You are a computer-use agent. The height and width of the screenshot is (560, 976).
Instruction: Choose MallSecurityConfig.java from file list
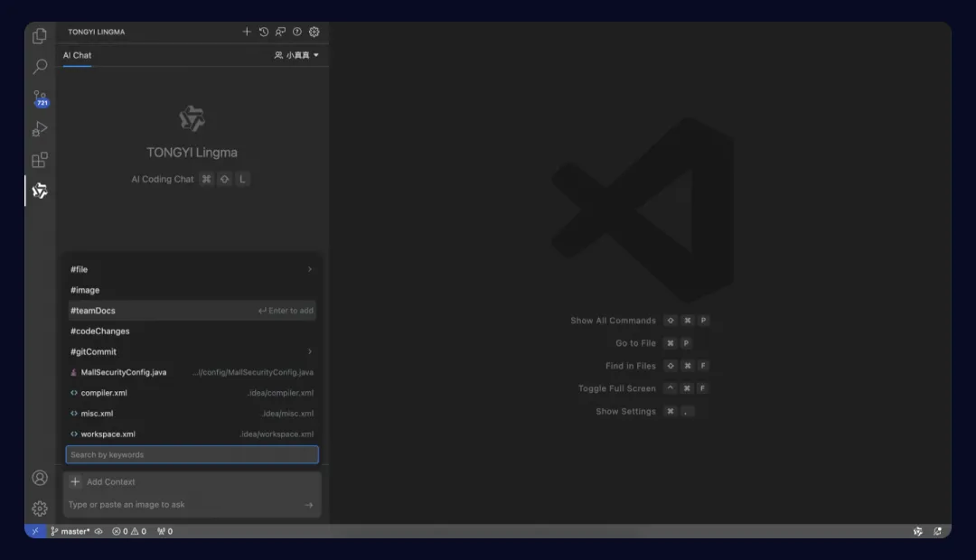coord(192,372)
